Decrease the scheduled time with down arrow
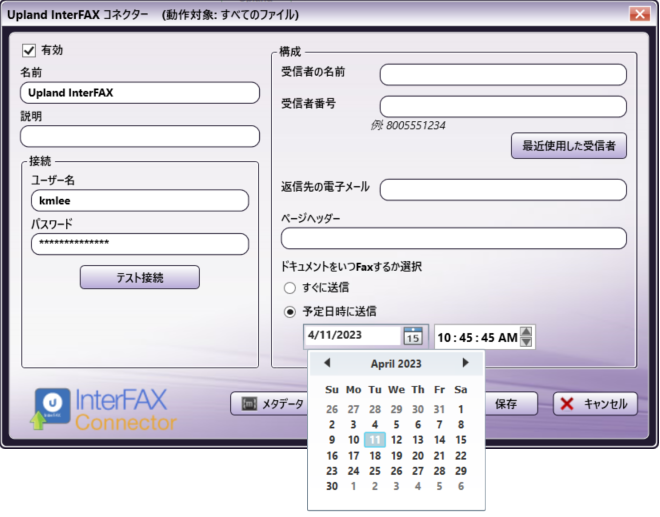 pyautogui.click(x=526, y=342)
